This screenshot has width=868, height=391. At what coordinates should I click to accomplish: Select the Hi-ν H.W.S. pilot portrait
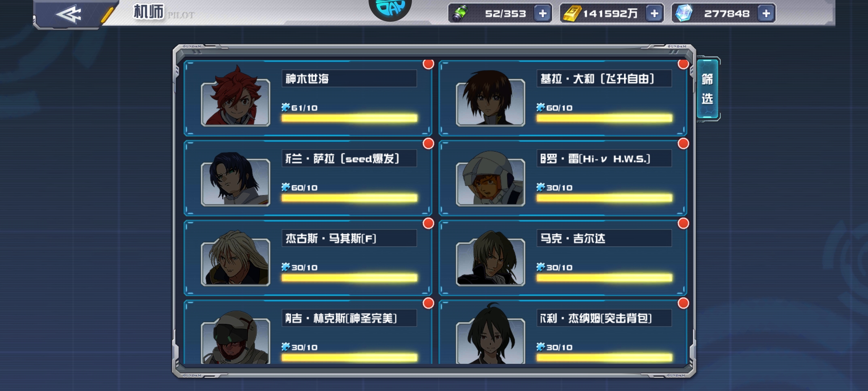490,178
